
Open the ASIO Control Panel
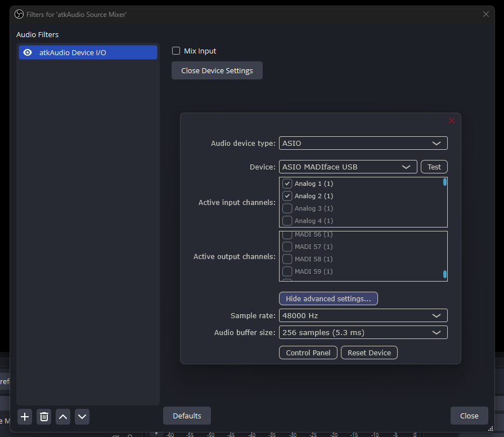[308, 353]
